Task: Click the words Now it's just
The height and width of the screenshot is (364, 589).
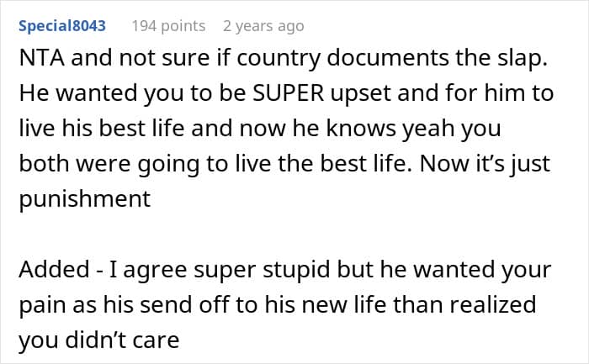Action: pyautogui.click(x=485, y=164)
